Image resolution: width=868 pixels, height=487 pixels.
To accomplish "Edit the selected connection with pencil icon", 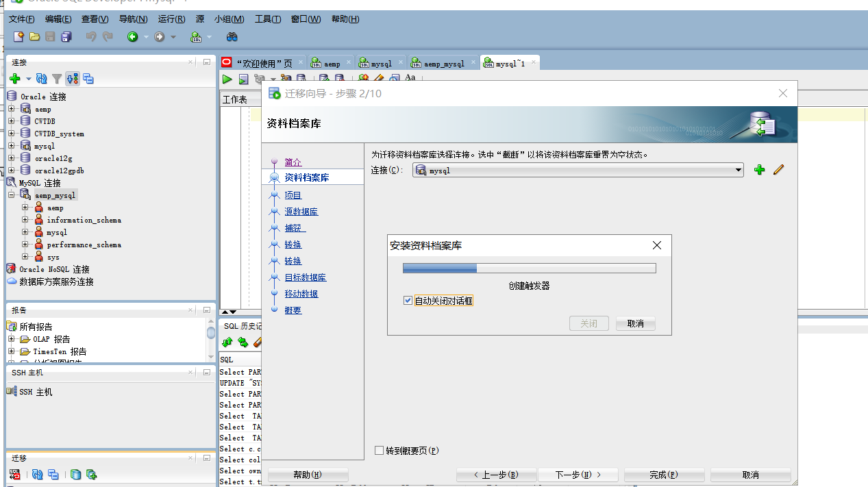I will click(778, 170).
